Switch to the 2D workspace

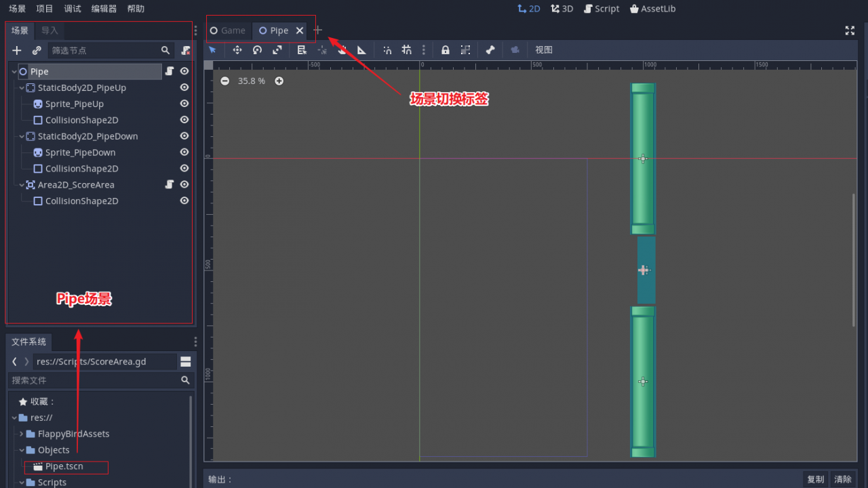point(528,9)
